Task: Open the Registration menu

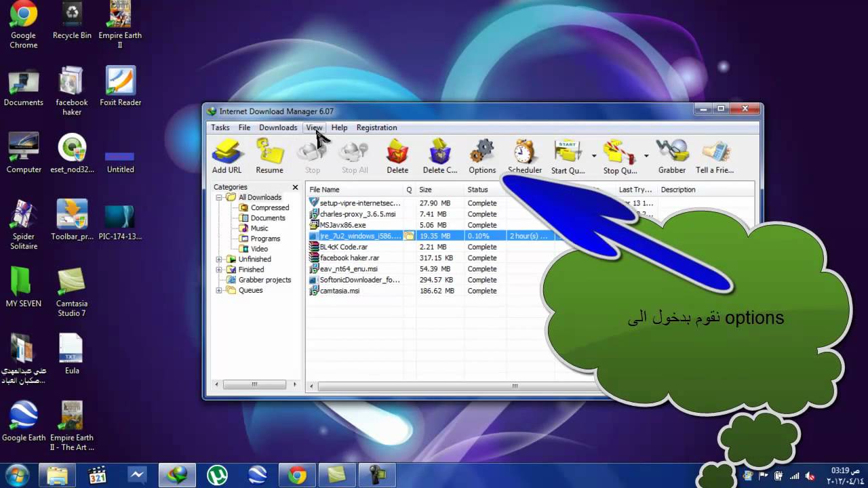Action: click(376, 127)
